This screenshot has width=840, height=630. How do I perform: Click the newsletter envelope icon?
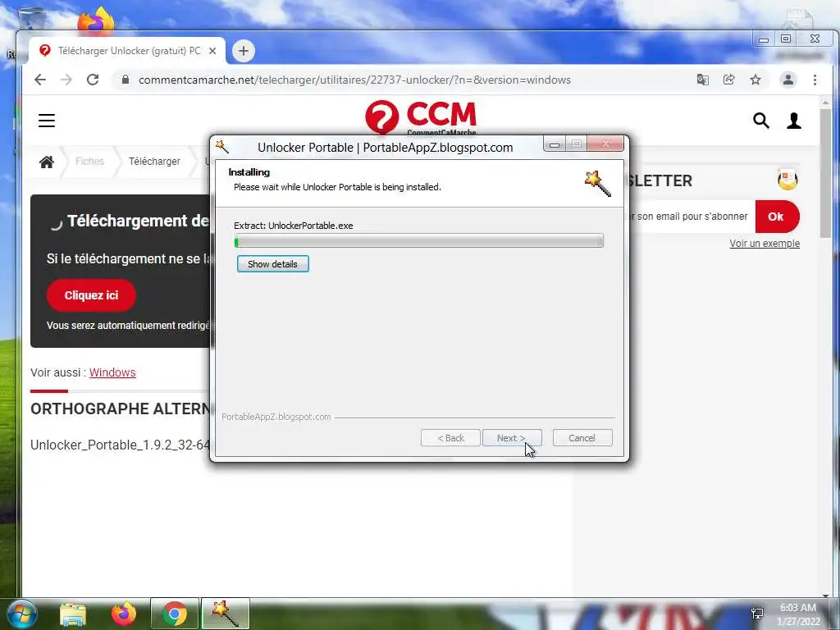click(x=787, y=180)
